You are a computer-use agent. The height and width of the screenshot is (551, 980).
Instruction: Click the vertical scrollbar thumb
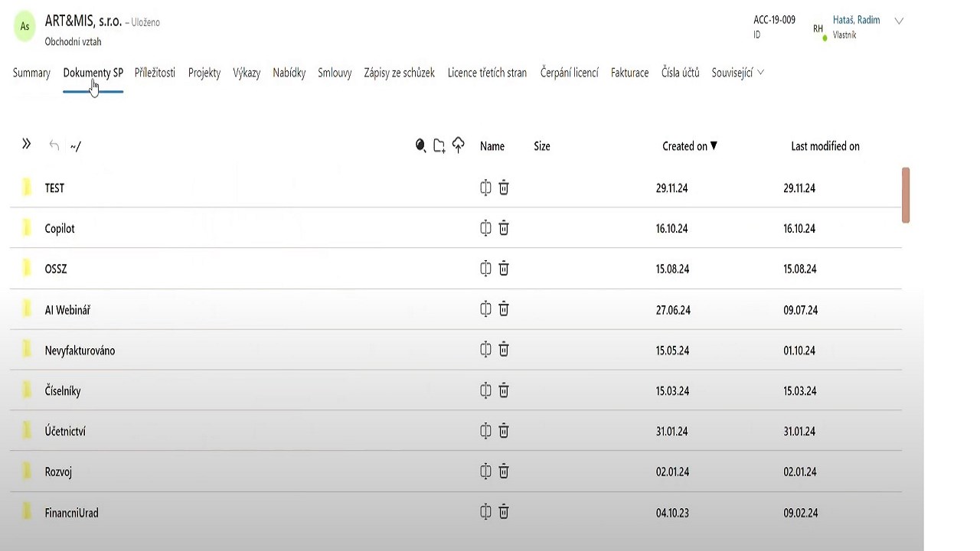(x=906, y=195)
